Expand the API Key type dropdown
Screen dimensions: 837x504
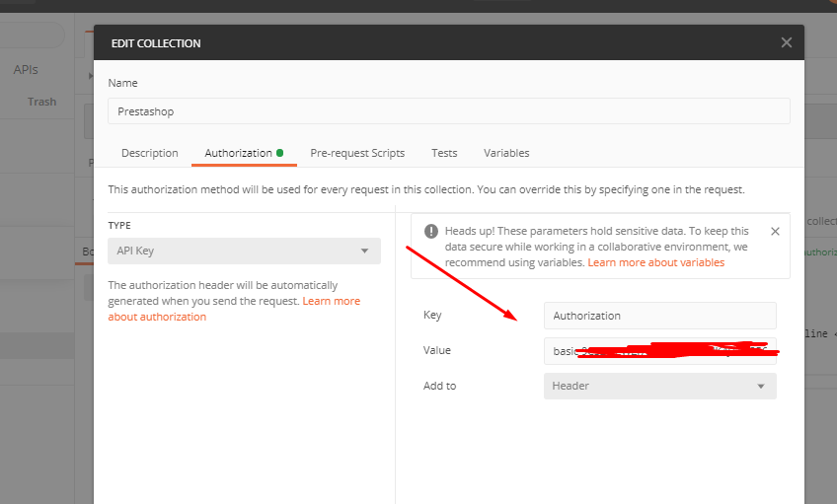(244, 251)
